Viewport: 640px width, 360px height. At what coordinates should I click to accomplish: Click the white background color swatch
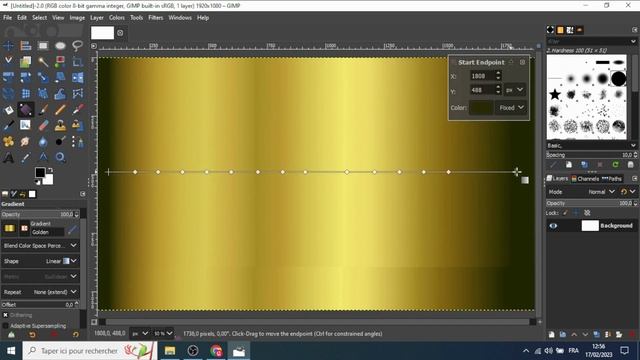(x=49, y=180)
